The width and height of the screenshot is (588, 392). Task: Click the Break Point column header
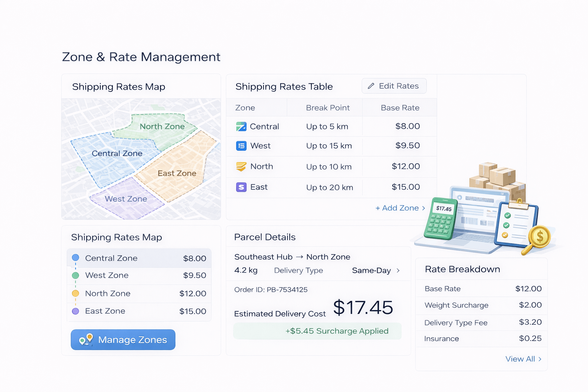point(328,108)
